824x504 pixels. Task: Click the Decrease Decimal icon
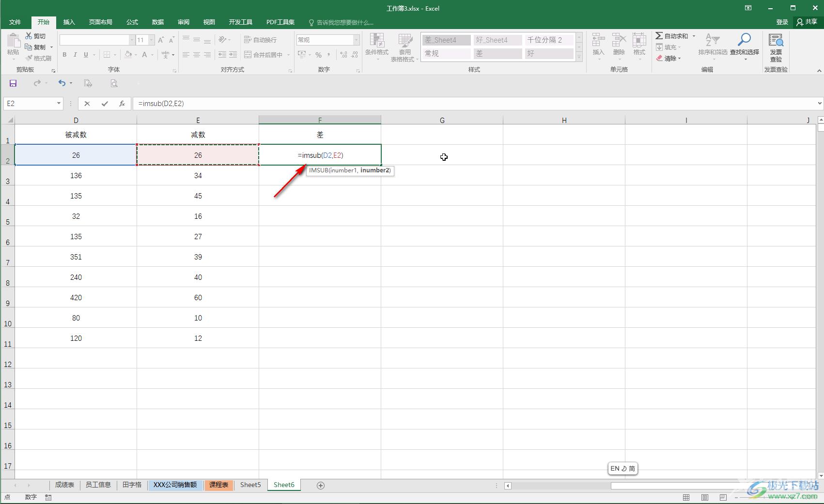[x=355, y=55]
